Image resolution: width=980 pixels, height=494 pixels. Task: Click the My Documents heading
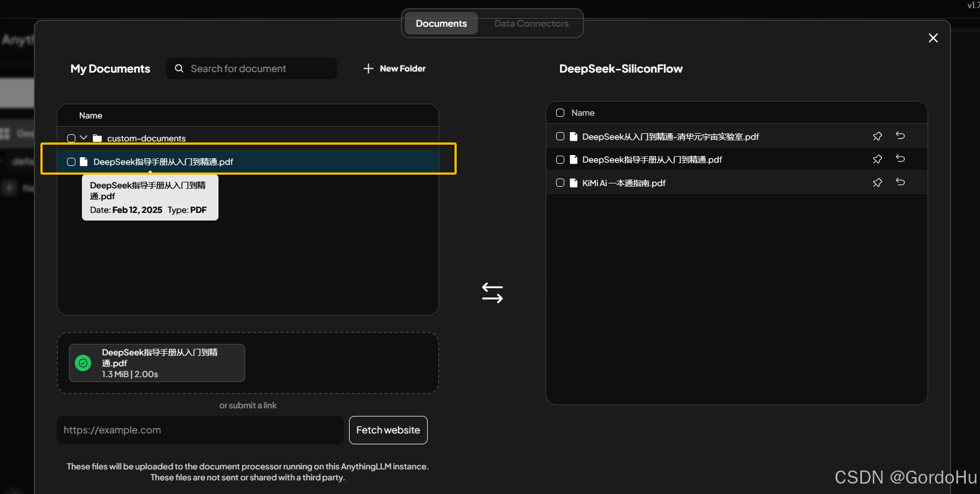click(110, 69)
